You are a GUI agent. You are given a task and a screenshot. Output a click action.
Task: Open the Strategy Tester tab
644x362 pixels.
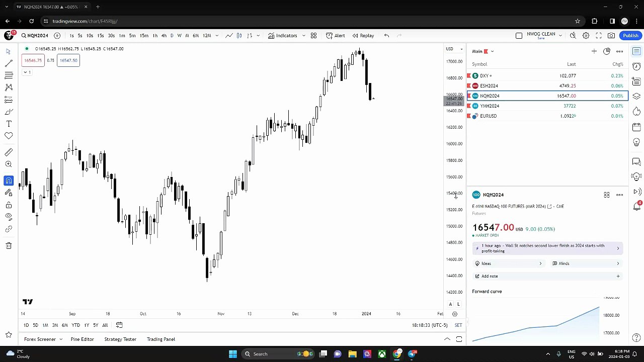120,339
